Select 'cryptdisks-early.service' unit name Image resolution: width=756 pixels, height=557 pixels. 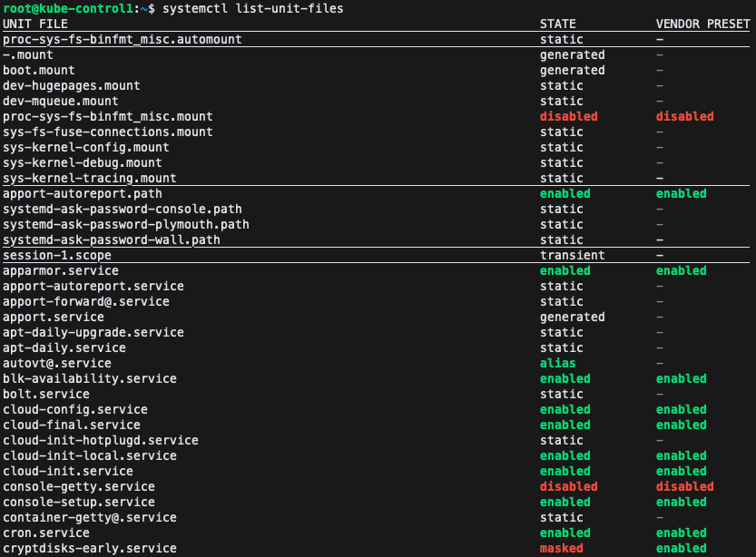click(x=90, y=548)
